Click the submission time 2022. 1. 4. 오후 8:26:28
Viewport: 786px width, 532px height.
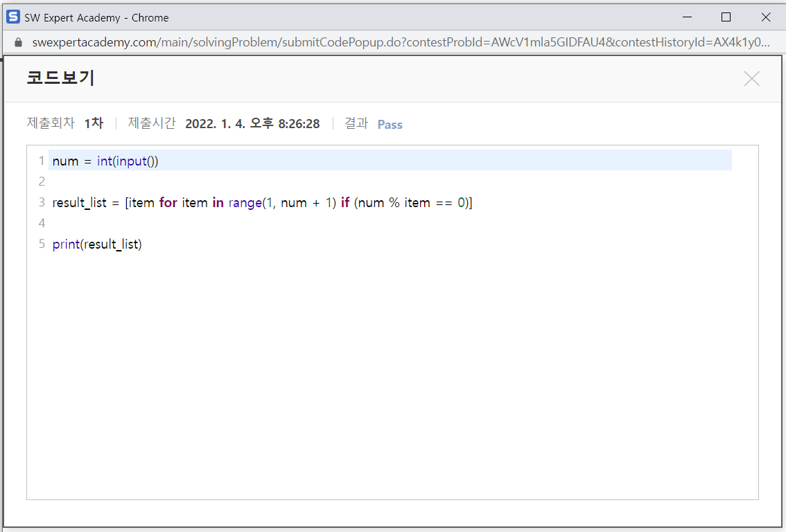pos(252,123)
